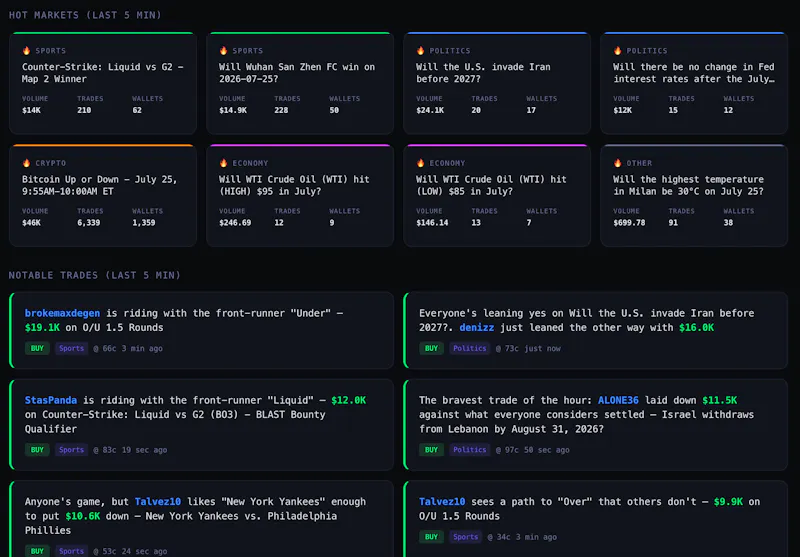The image size is (800, 557).
Task: Click the fire icon on Counter-Strike Map 2 card
Action: coord(27,50)
